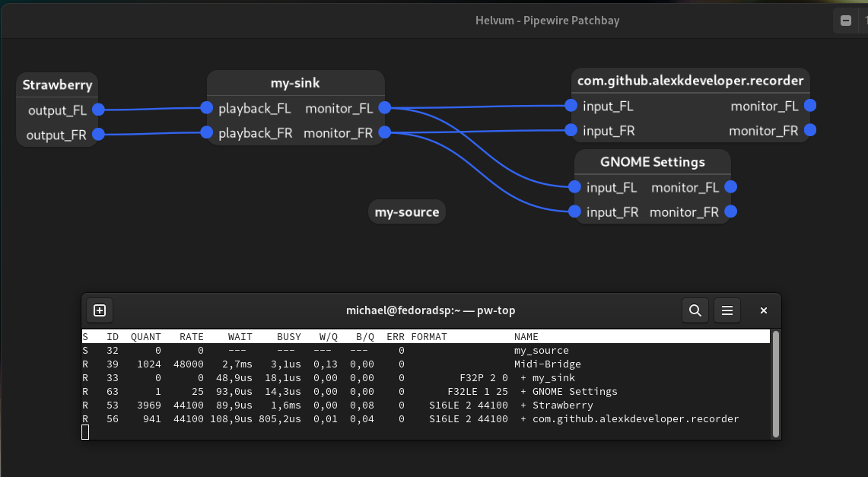Click the FORMAT column header in pw-top

[429, 337]
